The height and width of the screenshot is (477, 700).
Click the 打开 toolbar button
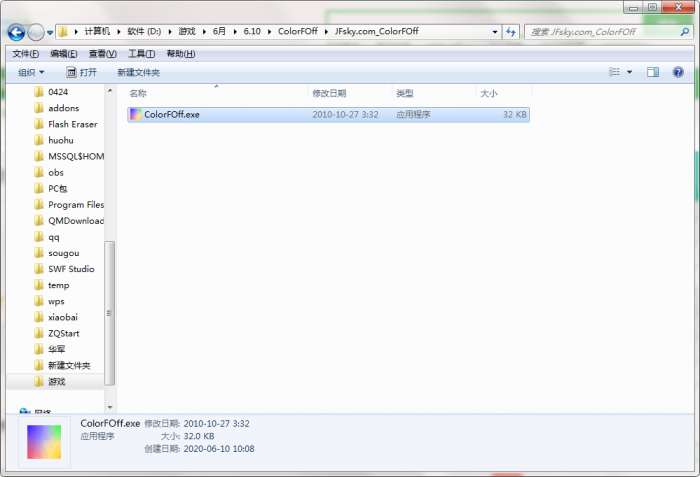click(x=81, y=72)
